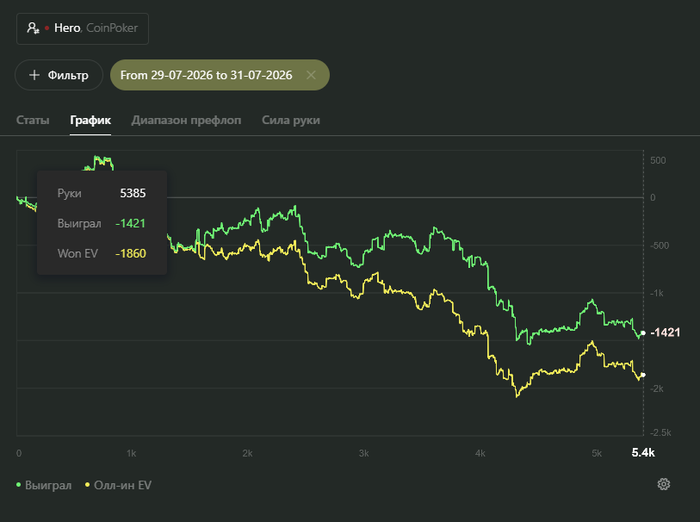Open the Диапазон префлоп tab
The width and height of the screenshot is (700, 522).
click(x=186, y=120)
